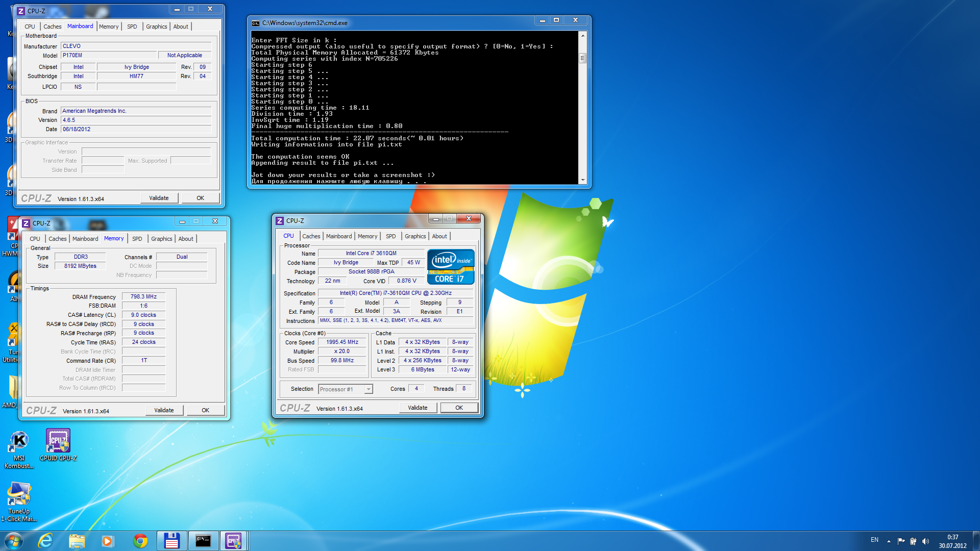Click OK in the CPU tab window

(459, 408)
